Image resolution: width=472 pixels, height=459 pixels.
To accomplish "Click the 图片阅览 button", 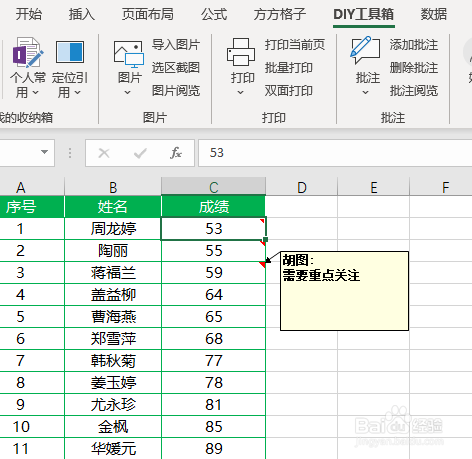I will pos(176,91).
